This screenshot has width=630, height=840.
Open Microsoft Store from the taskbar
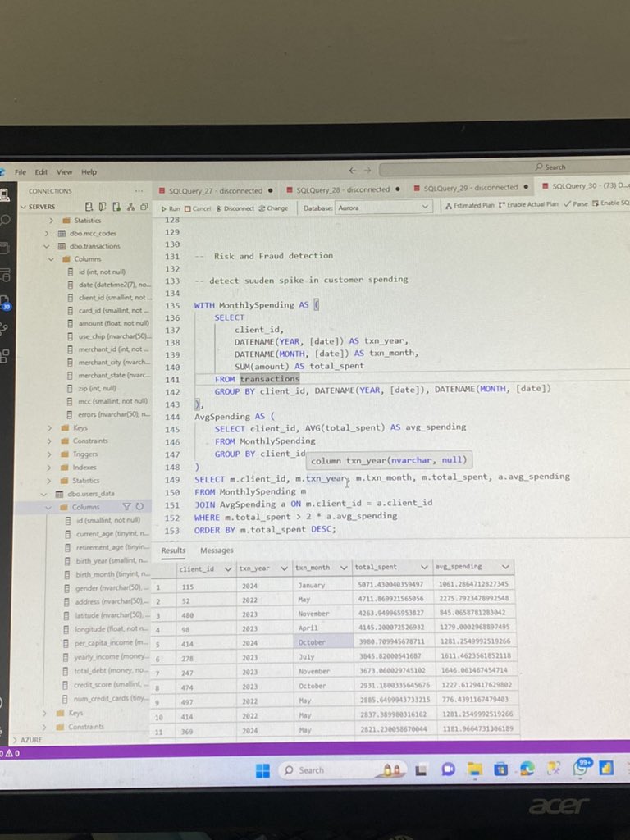[500, 769]
